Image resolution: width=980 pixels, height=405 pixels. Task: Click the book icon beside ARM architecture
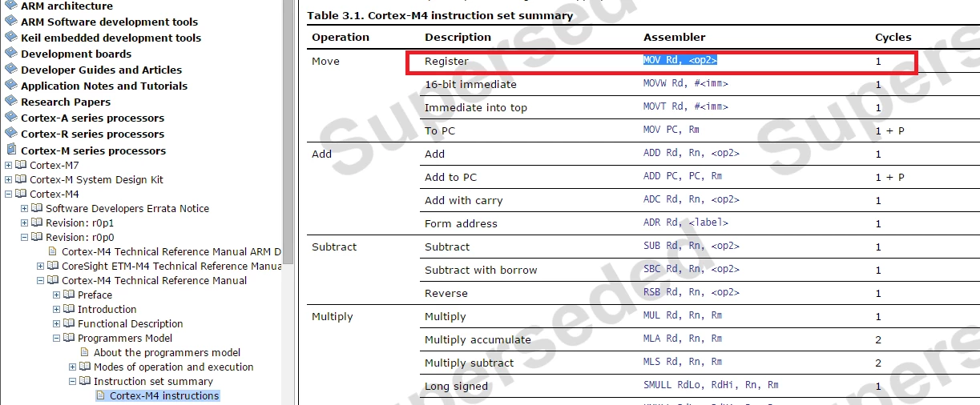pos(11,6)
